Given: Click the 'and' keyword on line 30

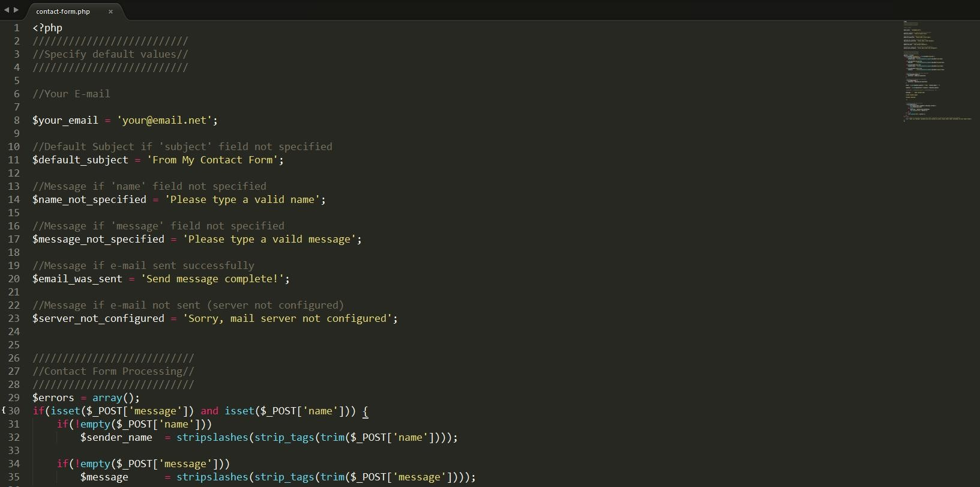Looking at the screenshot, I should pyautogui.click(x=209, y=411).
